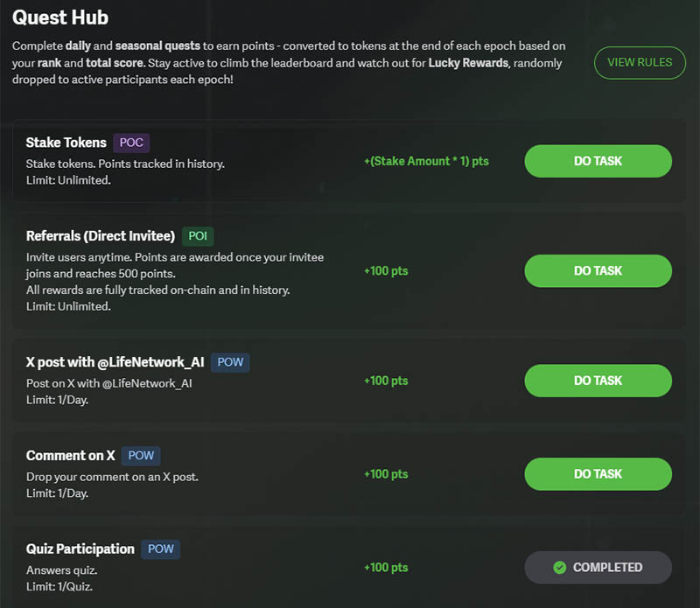700x608 pixels.
Task: Select the Comment on X quest title
Action: pyautogui.click(x=71, y=456)
